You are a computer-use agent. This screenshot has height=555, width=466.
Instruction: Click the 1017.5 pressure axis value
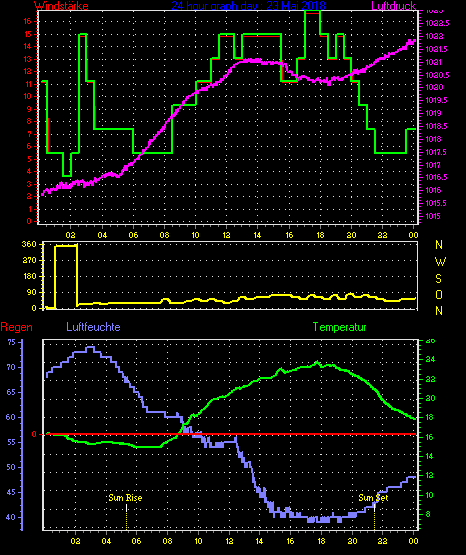tap(437, 152)
